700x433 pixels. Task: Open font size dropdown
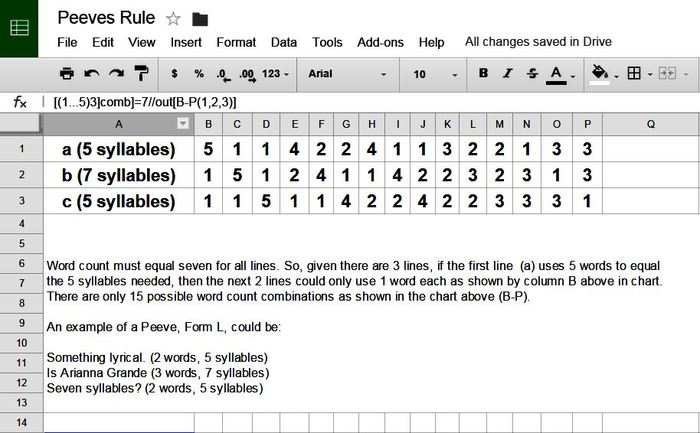point(432,74)
